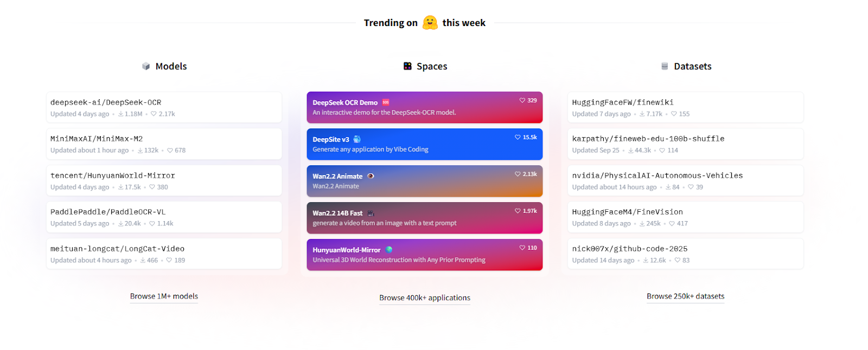Select the PaddlePaddle/PaddleOCR-VL model
The height and width of the screenshot is (350, 868).
(164, 217)
